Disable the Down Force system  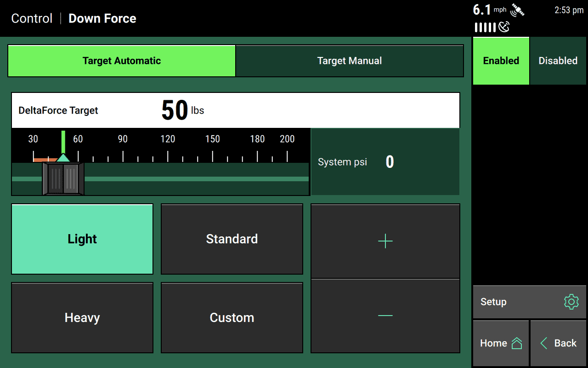coord(558,60)
